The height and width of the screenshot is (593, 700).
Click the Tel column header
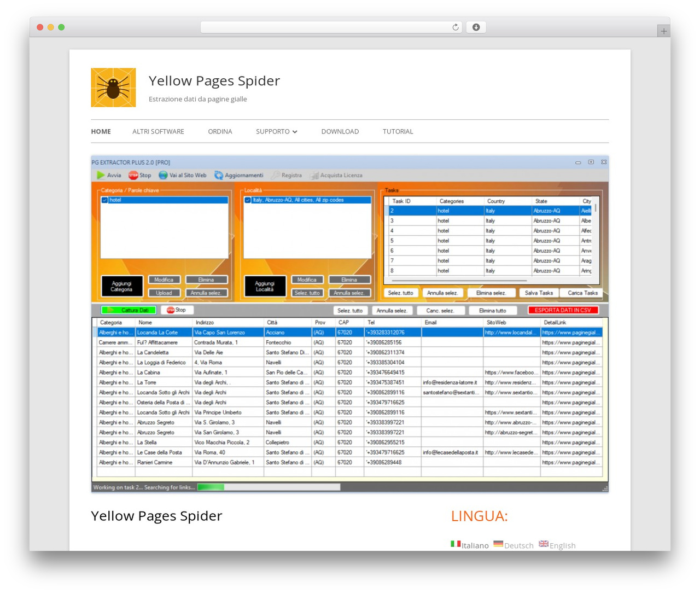point(393,323)
